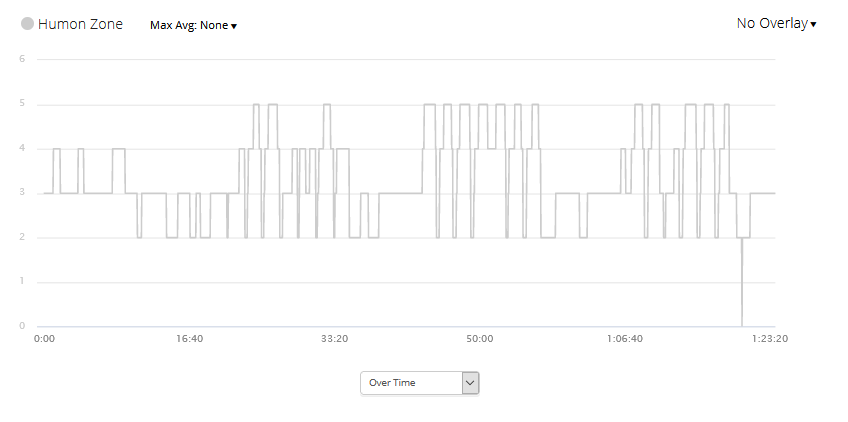Click the y-axis label 6
This screenshot has width=848, height=422.
[x=22, y=59]
